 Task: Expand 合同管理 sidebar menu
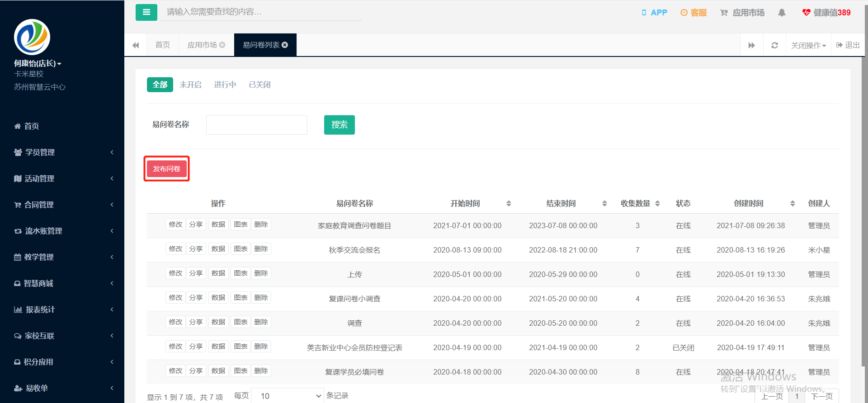point(62,205)
